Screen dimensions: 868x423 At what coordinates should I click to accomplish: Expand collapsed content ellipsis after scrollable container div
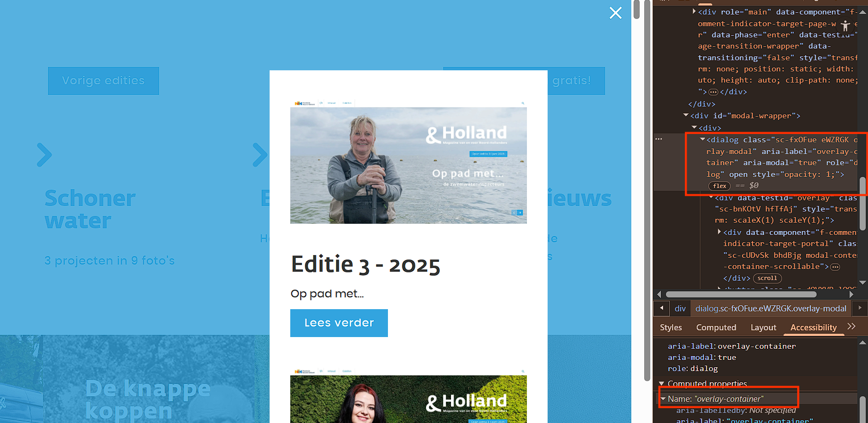coord(835,267)
